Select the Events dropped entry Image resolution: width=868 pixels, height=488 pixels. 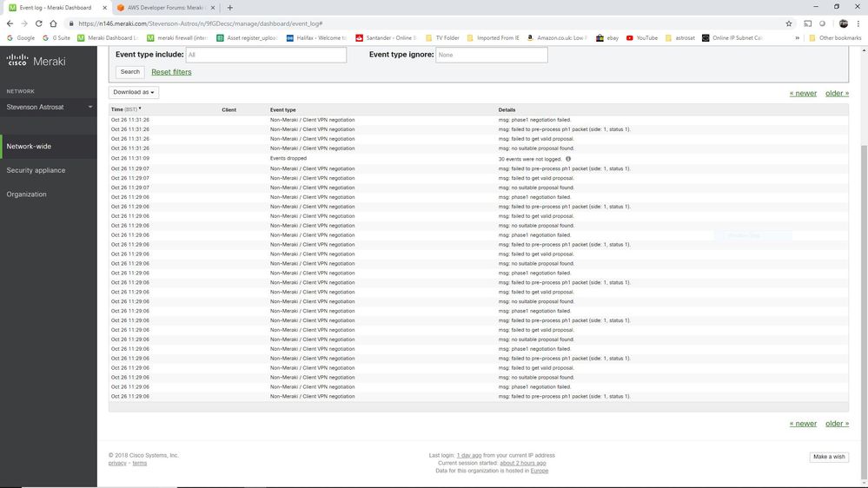(x=288, y=158)
